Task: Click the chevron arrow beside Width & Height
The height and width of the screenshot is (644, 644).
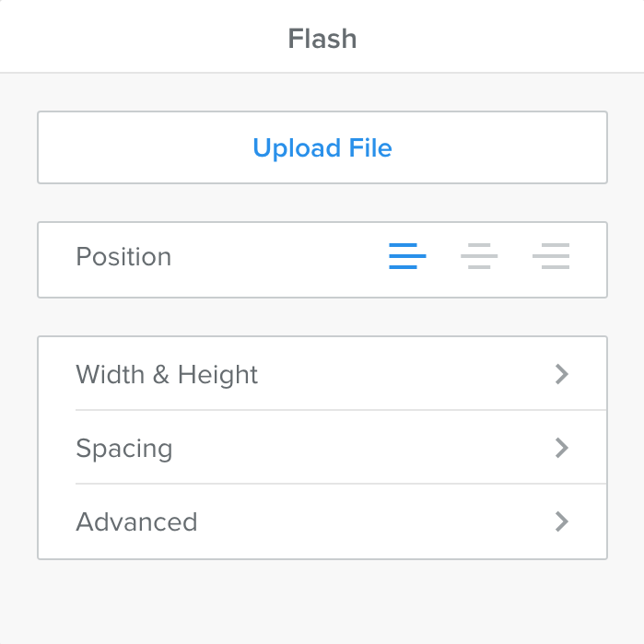Action: point(562,374)
